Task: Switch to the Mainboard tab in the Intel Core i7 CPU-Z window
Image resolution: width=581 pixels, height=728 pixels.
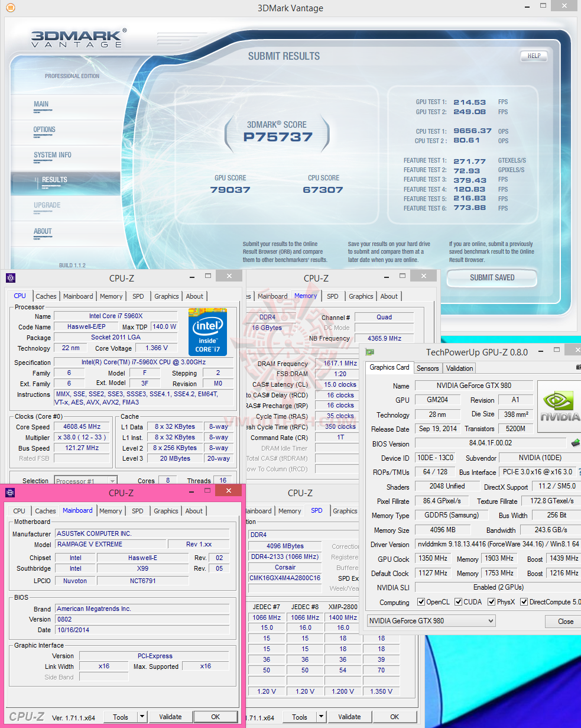Action: pos(78,296)
